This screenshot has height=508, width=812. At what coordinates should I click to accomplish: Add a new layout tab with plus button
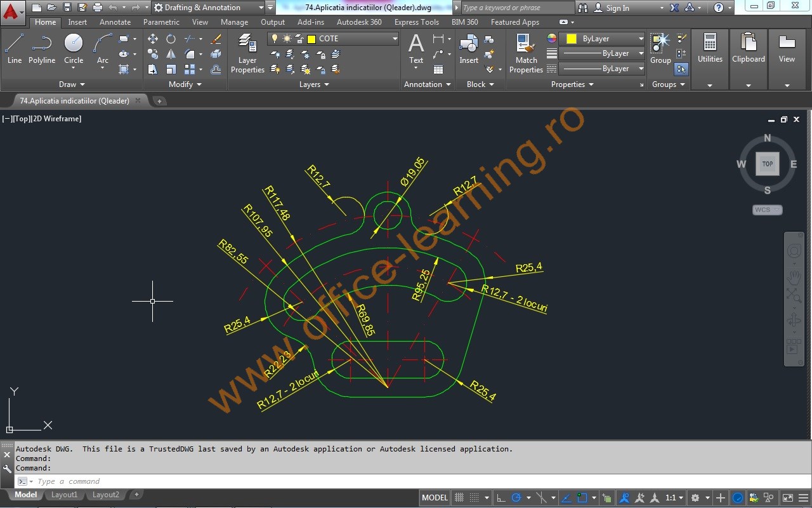pyautogui.click(x=136, y=495)
